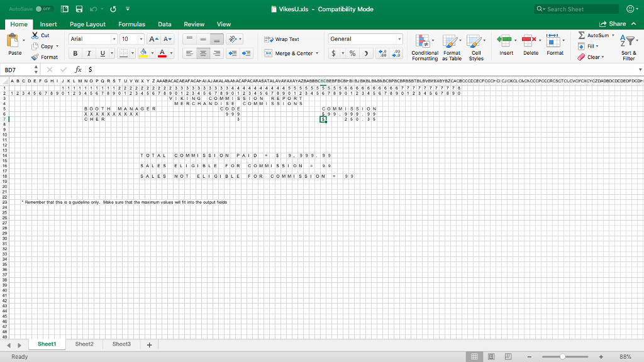Image resolution: width=644 pixels, height=362 pixels.
Task: Apply the red font color A
Action: pos(162,53)
